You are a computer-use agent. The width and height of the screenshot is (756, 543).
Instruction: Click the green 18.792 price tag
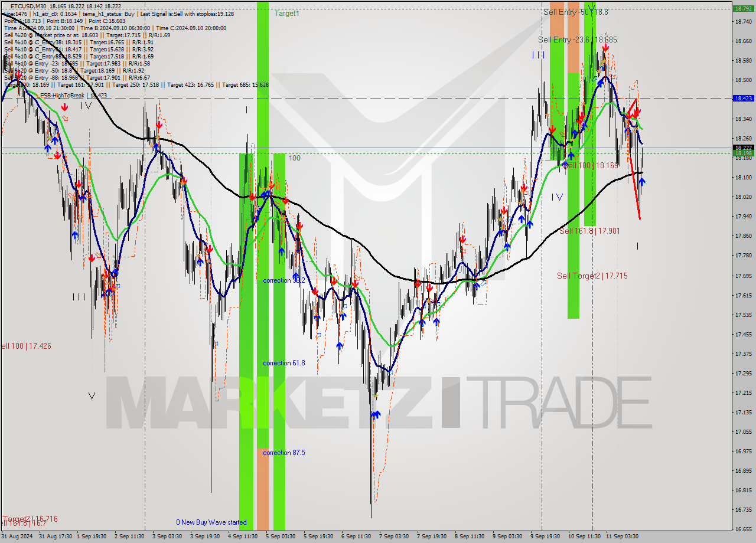coord(742,9)
